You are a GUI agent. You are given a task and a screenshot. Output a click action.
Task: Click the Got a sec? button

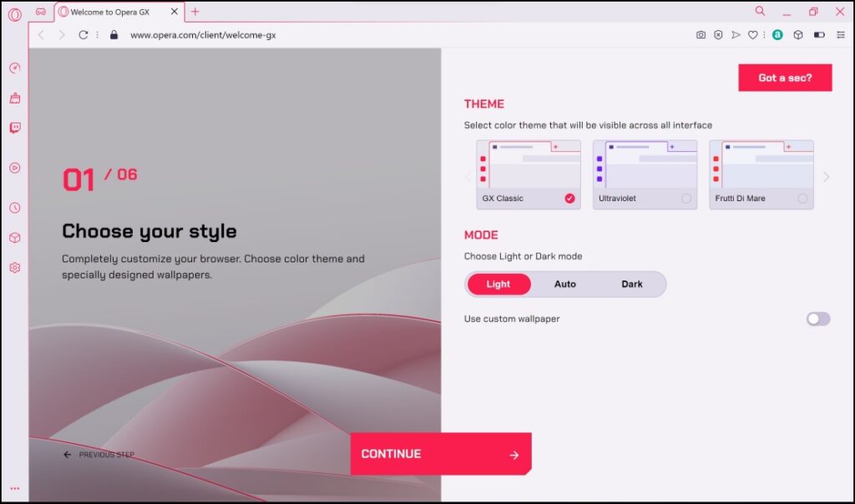[x=785, y=78]
